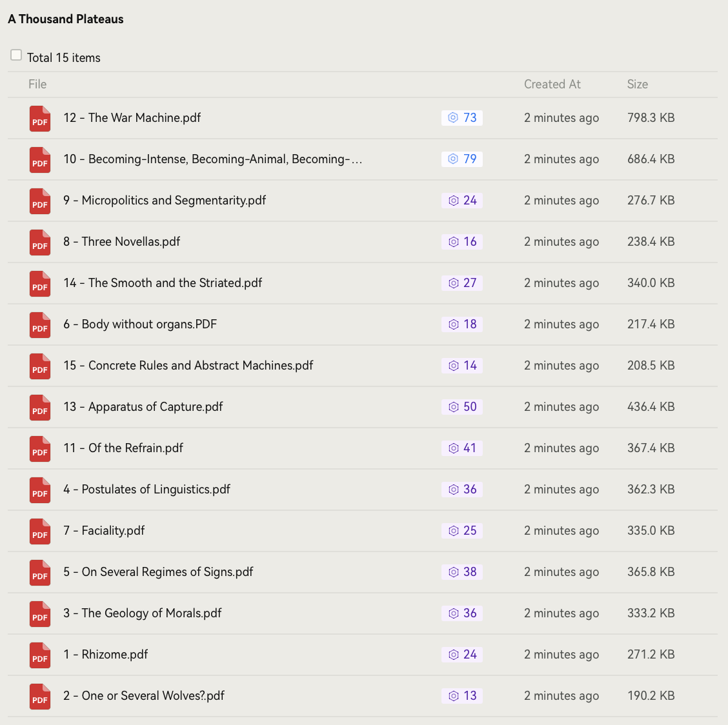Screen dimensions: 728x725
Task: Click the "A Thousand Plateaus" folder title
Action: [65, 19]
